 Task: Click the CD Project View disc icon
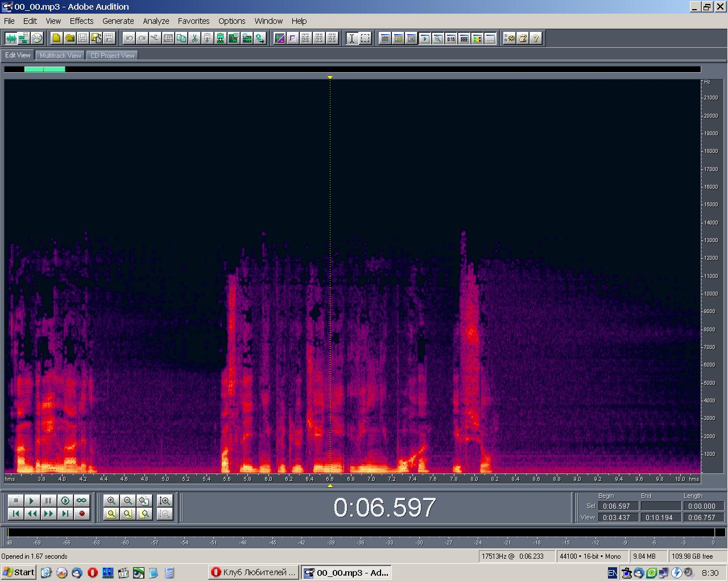pyautogui.click(x=37, y=38)
